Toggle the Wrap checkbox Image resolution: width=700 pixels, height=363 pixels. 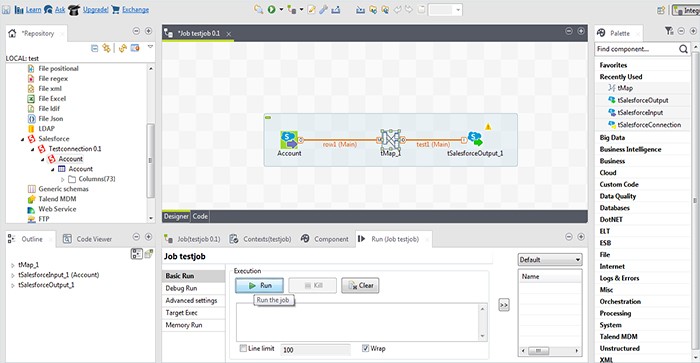click(366, 348)
